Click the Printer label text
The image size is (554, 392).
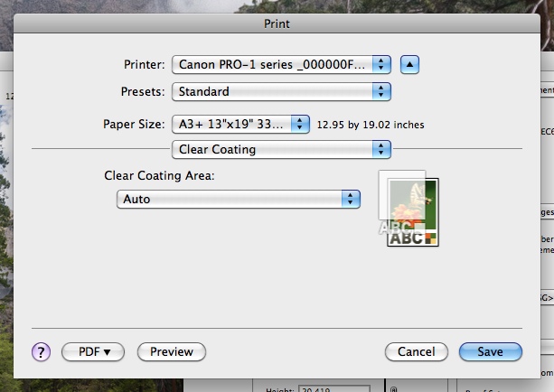click(145, 65)
